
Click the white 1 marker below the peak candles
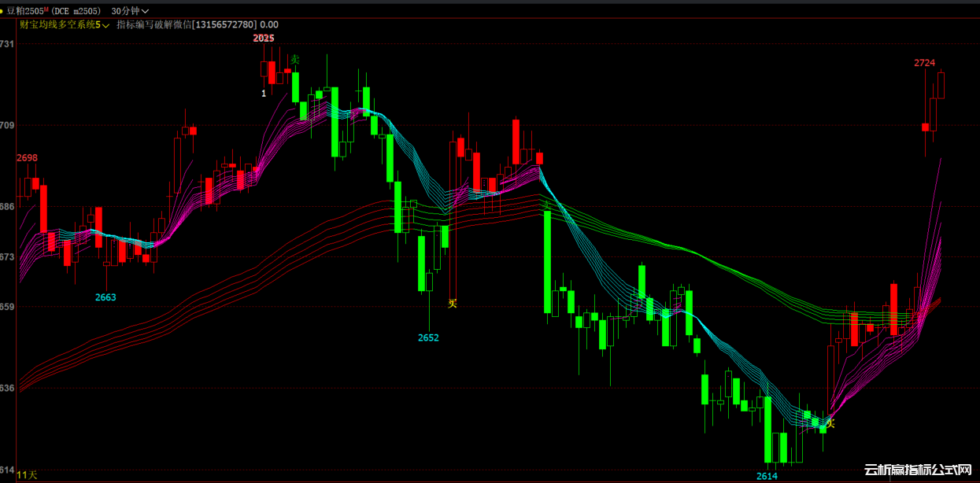(264, 93)
